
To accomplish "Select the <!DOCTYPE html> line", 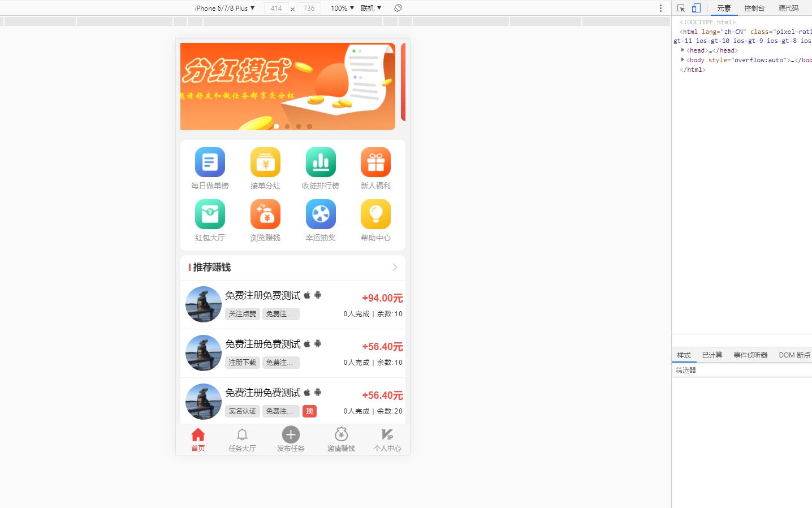I will [x=707, y=22].
